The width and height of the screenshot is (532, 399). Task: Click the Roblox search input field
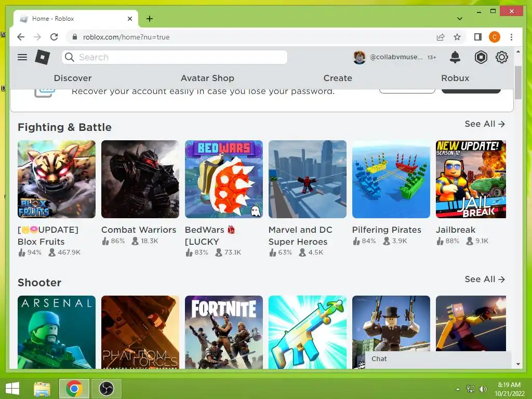point(175,57)
